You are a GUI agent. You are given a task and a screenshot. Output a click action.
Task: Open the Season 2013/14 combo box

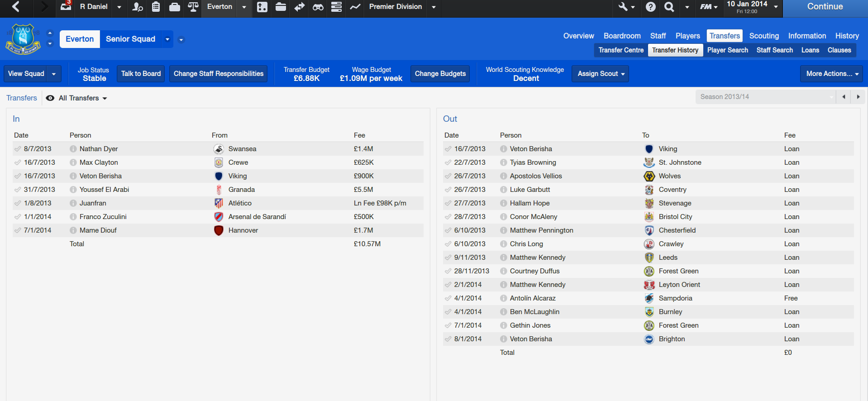coord(765,97)
